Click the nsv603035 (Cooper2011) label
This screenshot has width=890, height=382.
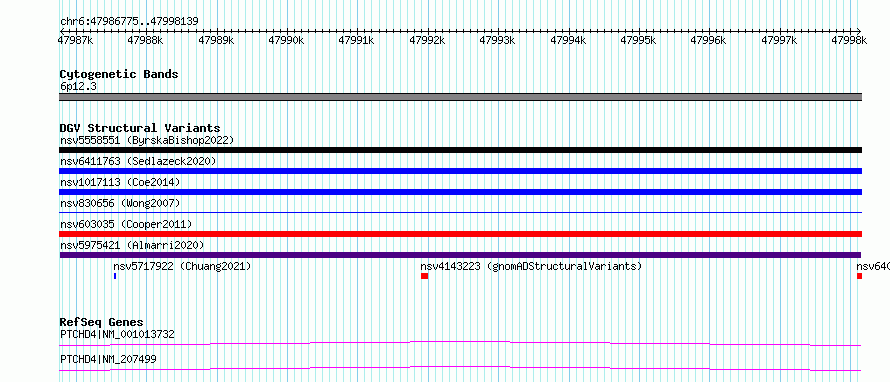[x=126, y=224]
